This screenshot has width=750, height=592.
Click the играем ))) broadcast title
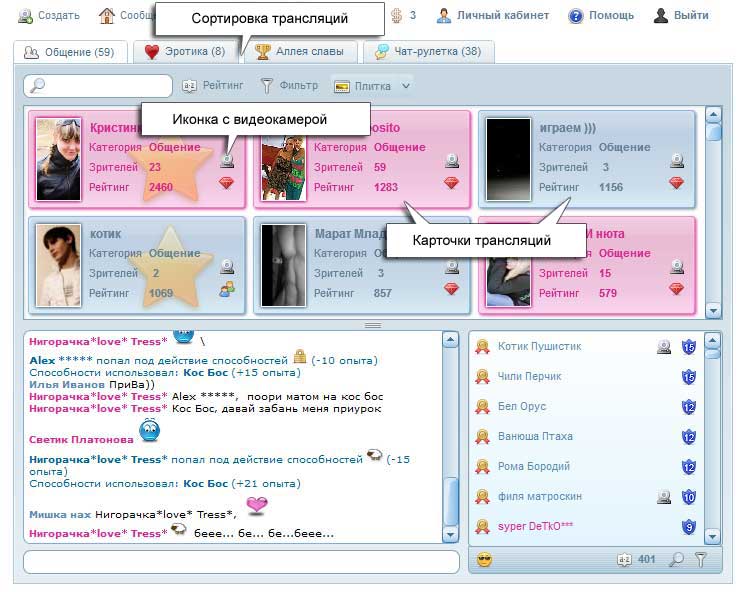(x=567, y=128)
